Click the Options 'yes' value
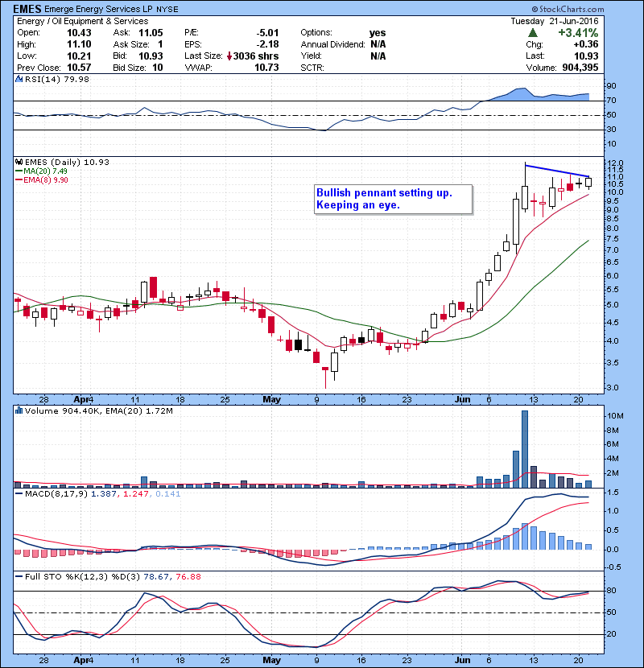The width and height of the screenshot is (644, 668). pyautogui.click(x=378, y=33)
